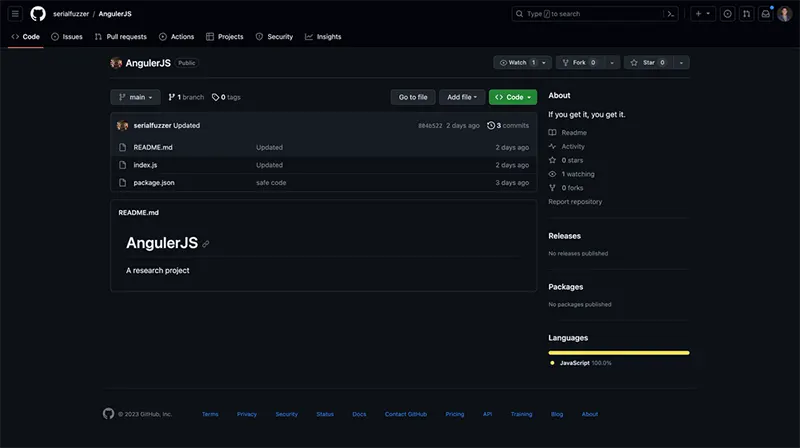Open the 0 forks link
Screen dimensions: 800x448
pos(566,188)
